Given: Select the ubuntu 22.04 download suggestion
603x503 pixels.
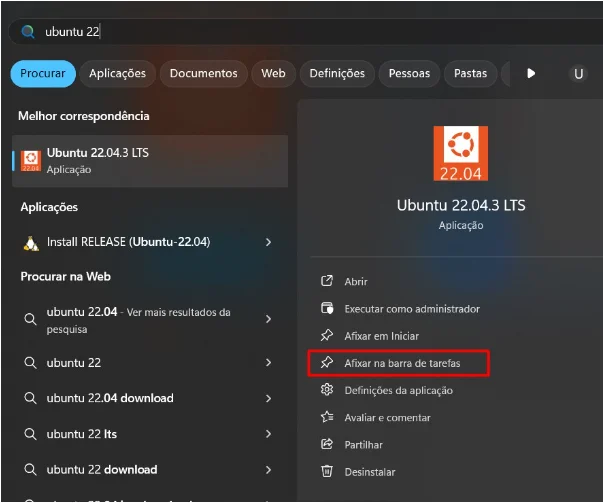Looking at the screenshot, I should tap(150, 398).
